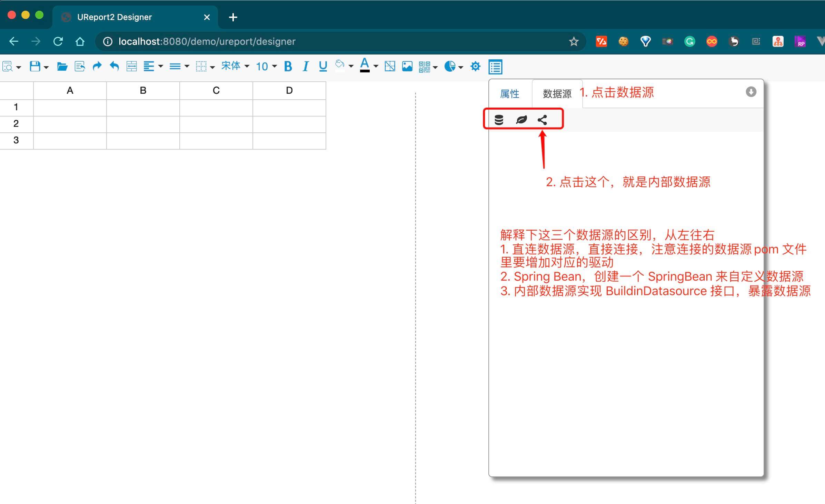Insert a slash header cell

(x=390, y=66)
